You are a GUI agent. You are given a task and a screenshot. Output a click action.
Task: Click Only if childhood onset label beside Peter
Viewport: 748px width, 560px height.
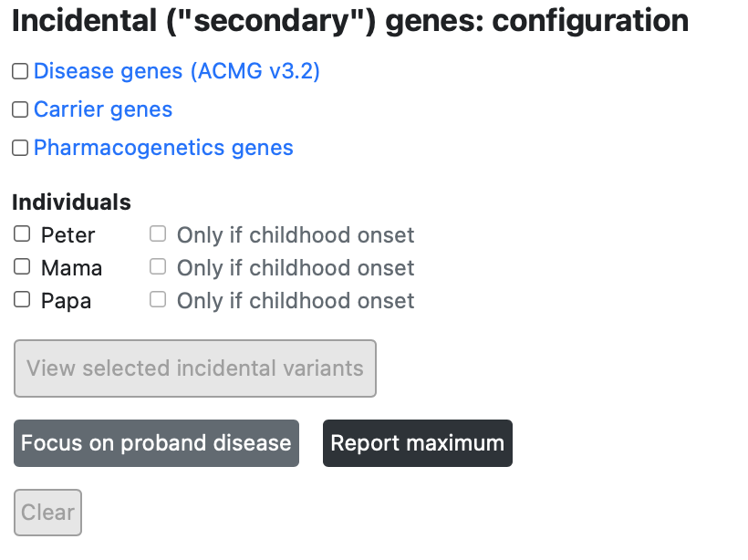coord(296,235)
